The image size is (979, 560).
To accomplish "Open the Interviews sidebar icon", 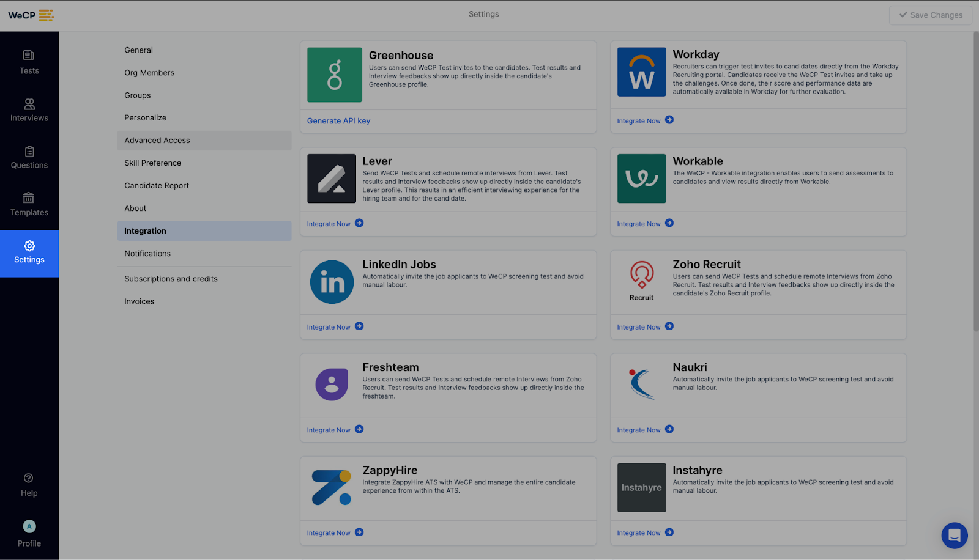I will tap(29, 103).
